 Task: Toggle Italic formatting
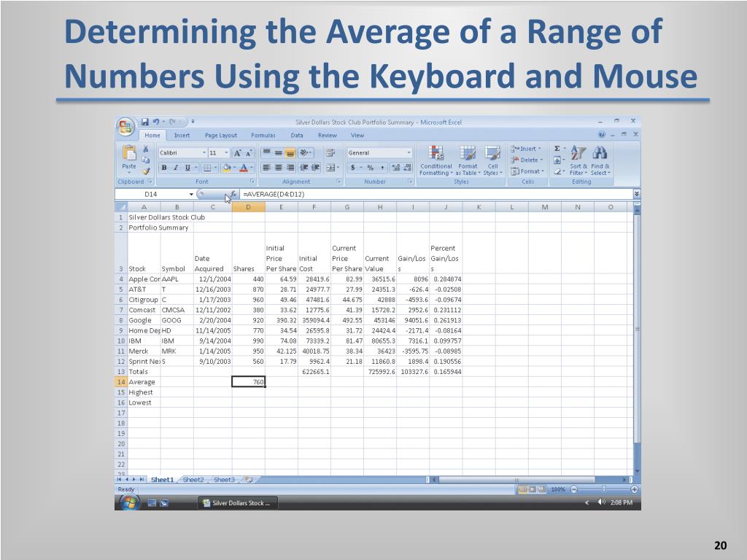pyautogui.click(x=176, y=168)
